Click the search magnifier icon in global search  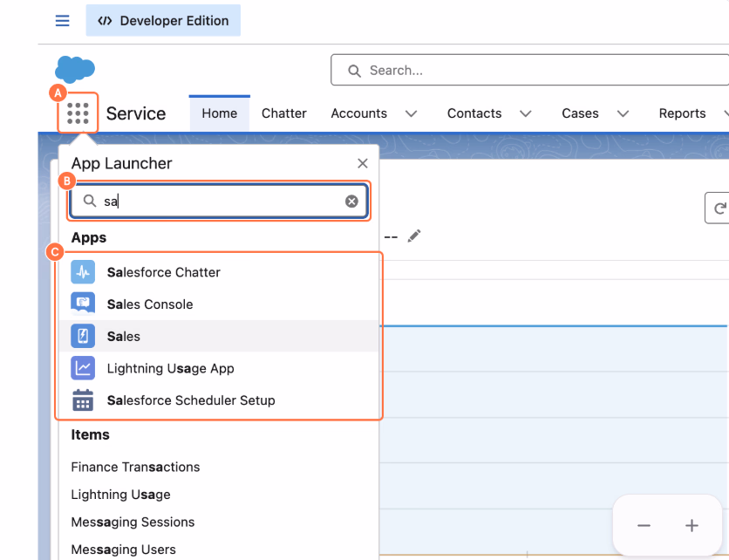tap(354, 71)
